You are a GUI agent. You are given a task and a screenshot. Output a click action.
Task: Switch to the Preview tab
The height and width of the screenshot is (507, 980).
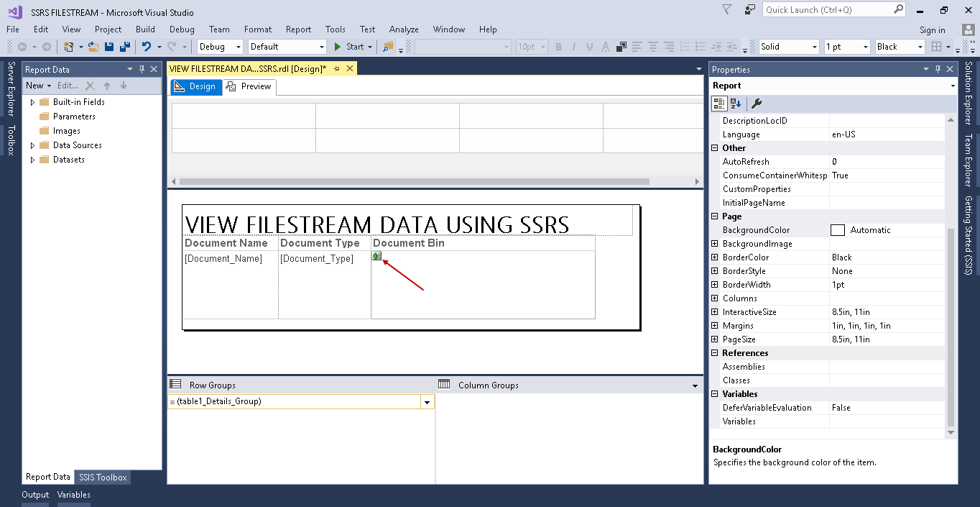pyautogui.click(x=249, y=86)
